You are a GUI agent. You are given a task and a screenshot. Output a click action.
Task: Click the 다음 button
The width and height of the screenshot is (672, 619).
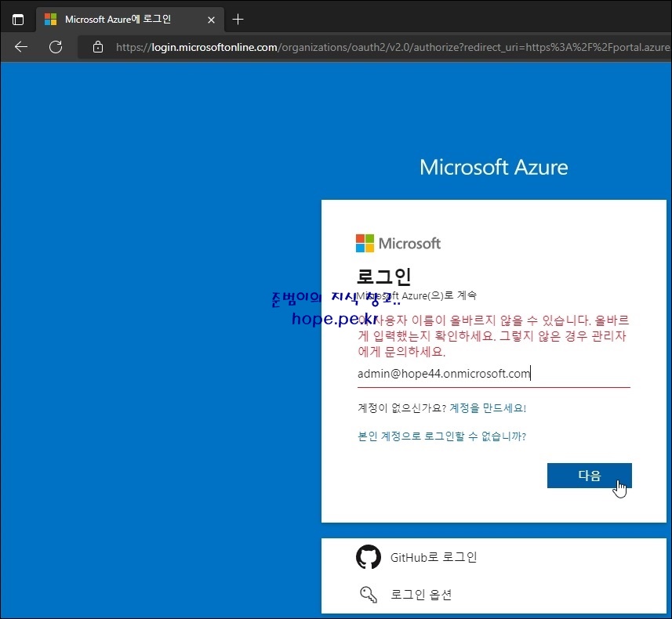coord(590,476)
